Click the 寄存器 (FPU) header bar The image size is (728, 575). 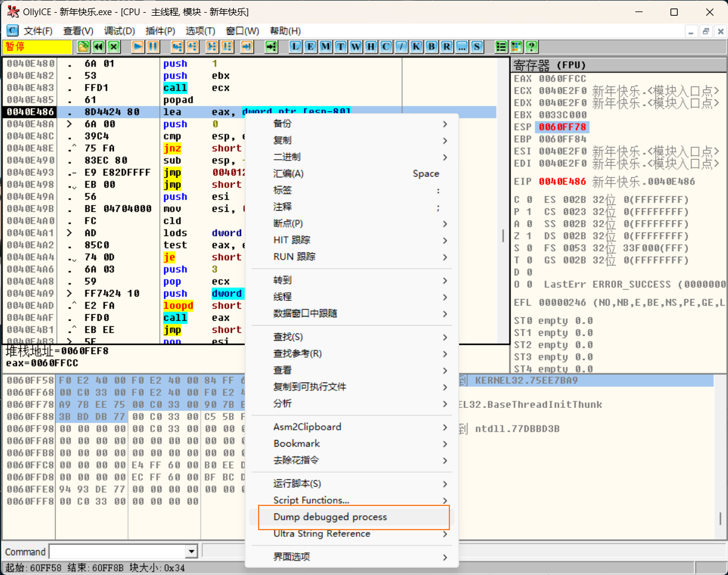pyautogui.click(x=619, y=65)
